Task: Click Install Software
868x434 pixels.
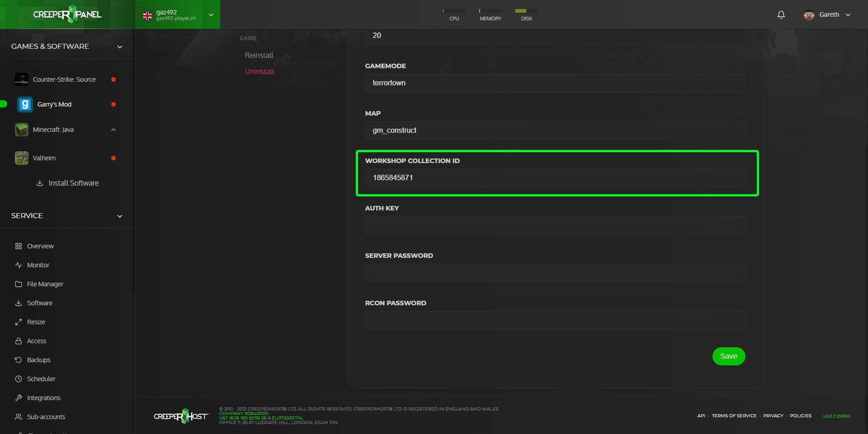Action: tap(74, 183)
